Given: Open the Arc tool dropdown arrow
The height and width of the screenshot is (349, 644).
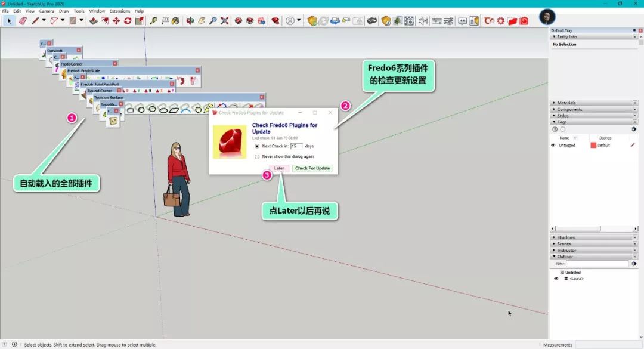Looking at the screenshot, I should (x=63, y=20).
